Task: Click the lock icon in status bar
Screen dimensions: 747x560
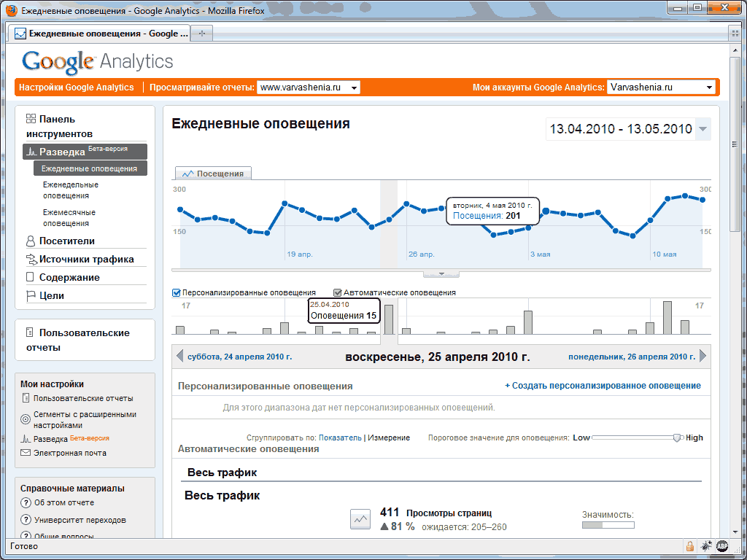Action: coord(689,545)
